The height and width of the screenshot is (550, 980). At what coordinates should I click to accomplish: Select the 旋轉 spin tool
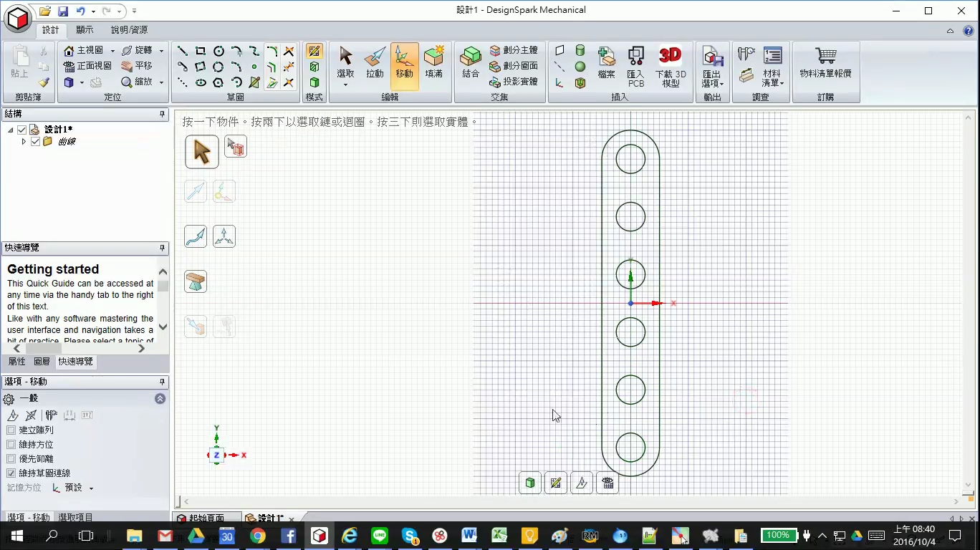click(137, 50)
